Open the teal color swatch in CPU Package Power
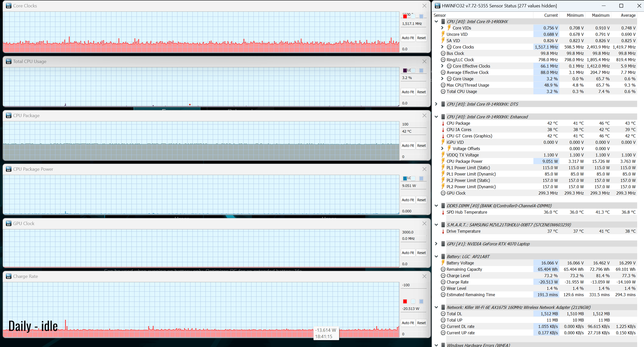This screenshot has height=347, width=644. (405, 178)
